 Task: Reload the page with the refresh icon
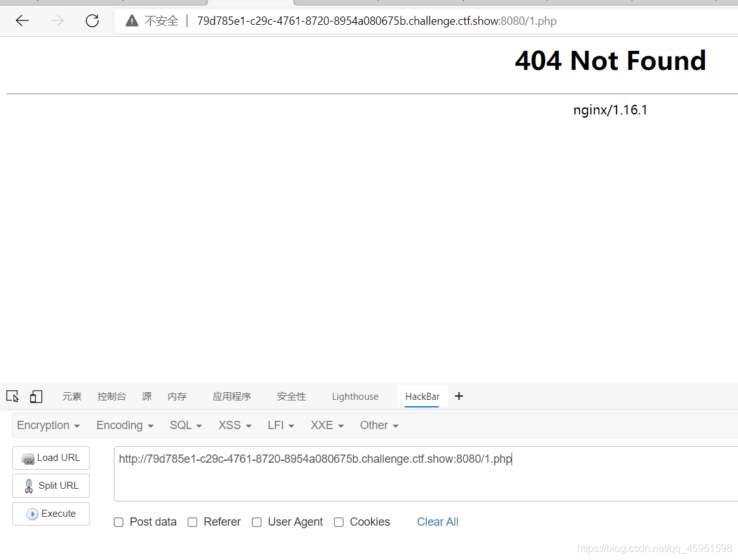coord(92,21)
